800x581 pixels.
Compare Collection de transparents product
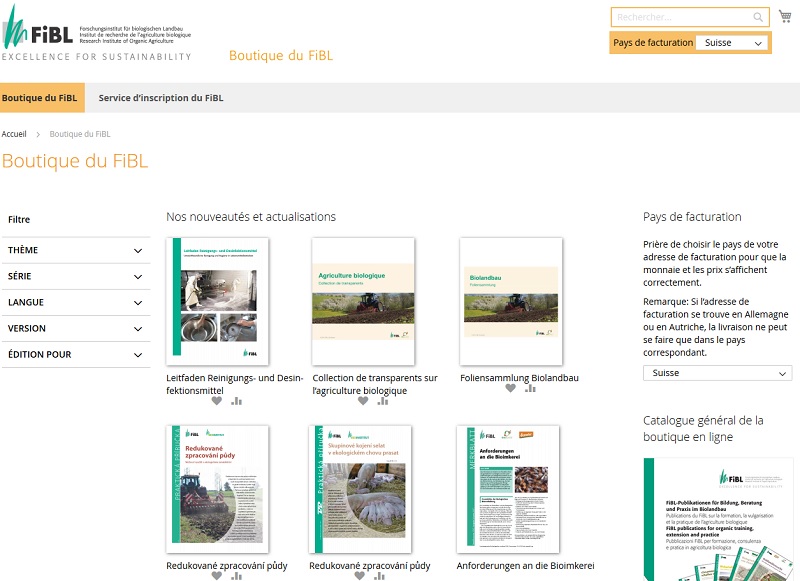383,401
